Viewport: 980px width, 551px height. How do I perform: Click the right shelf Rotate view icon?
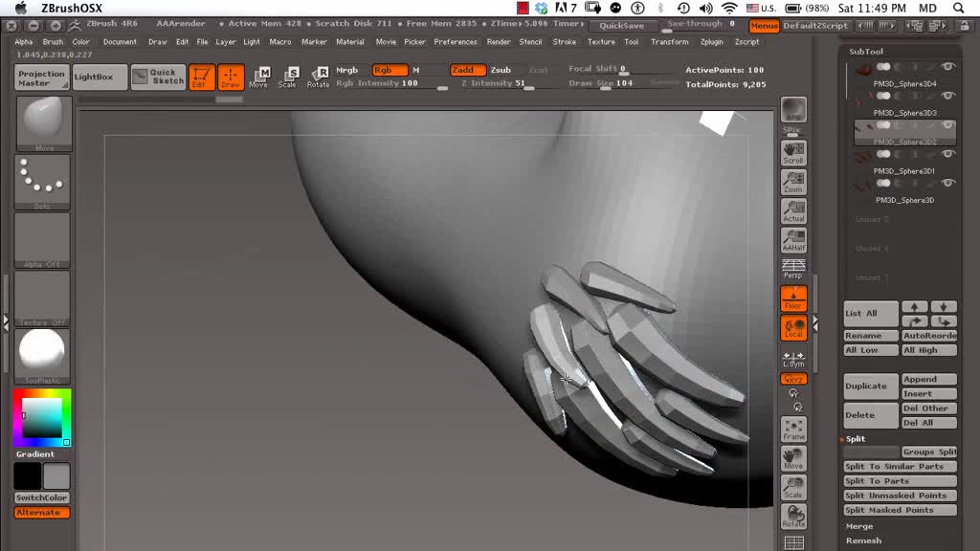click(793, 517)
